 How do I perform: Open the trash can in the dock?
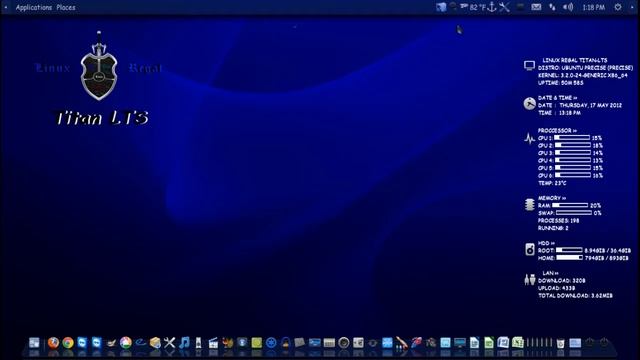[560, 343]
